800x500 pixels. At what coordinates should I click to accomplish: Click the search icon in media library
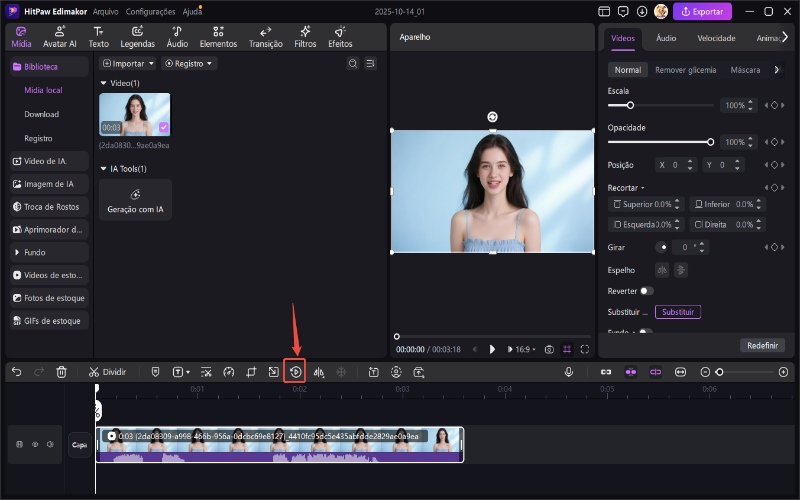point(352,63)
